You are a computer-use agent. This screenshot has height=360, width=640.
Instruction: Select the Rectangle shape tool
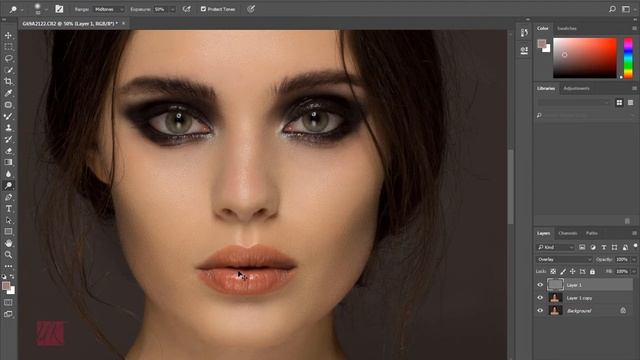(x=8, y=231)
